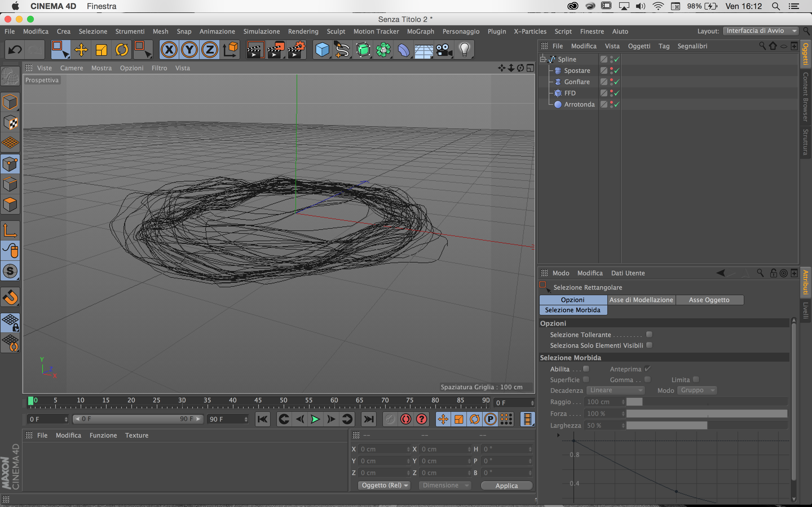The width and height of the screenshot is (812, 507).
Task: Switch to Asse Oggetto tab
Action: tap(709, 300)
